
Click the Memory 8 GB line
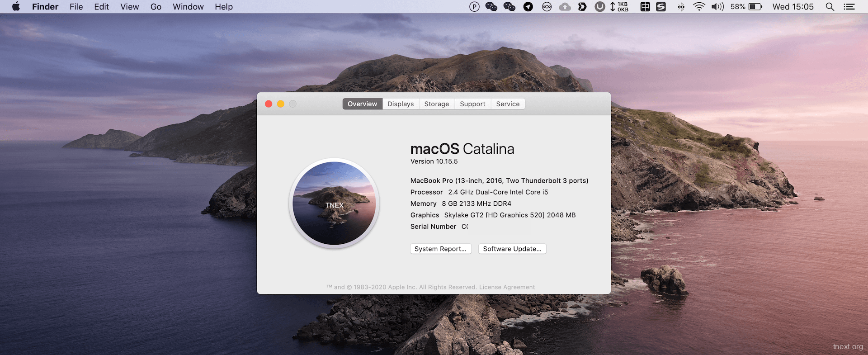(x=461, y=204)
